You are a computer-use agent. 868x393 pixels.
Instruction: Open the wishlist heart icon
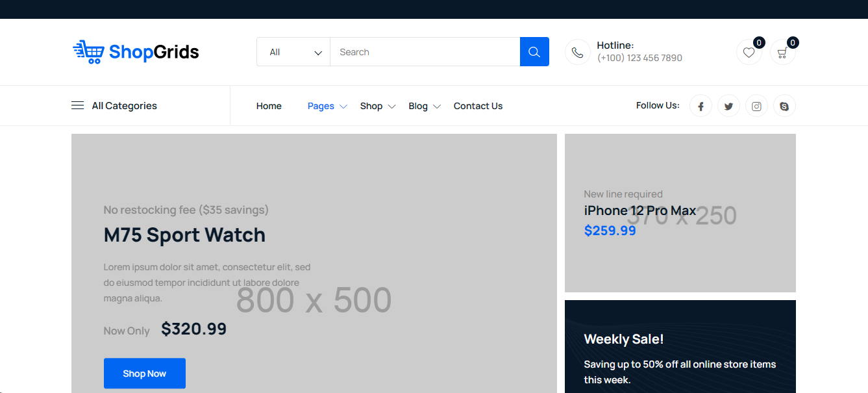[x=749, y=53]
